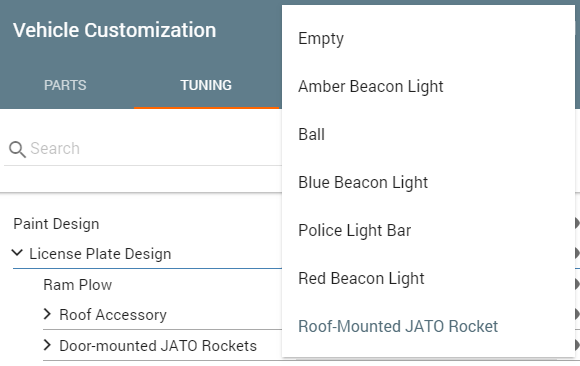This screenshot has width=580, height=366.
Task: Pick the Ball roof accessory option
Action: tap(428, 135)
